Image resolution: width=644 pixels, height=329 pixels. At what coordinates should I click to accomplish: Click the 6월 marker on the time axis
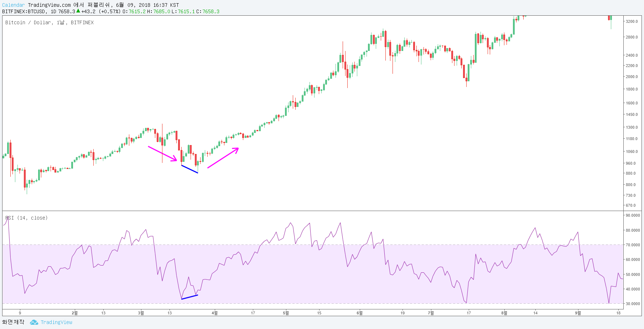(359, 313)
